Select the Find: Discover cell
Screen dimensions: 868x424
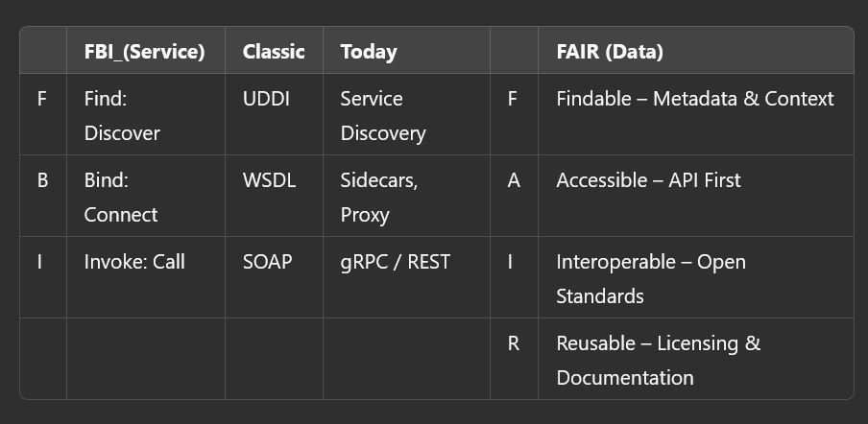120,115
